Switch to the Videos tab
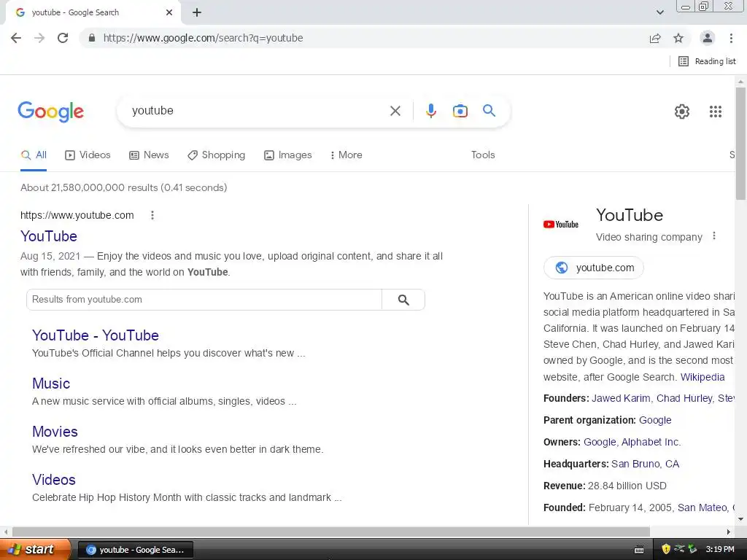The width and height of the screenshot is (747, 560). [x=88, y=155]
